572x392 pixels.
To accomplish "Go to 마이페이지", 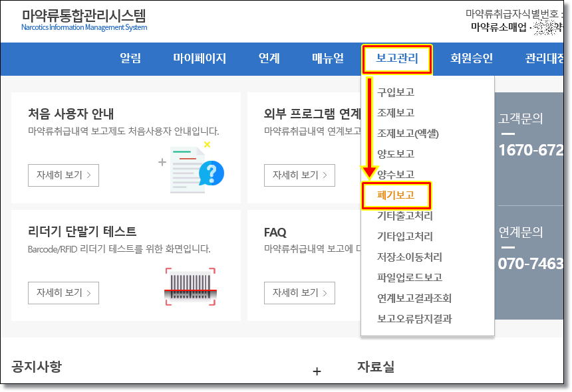I will [200, 58].
